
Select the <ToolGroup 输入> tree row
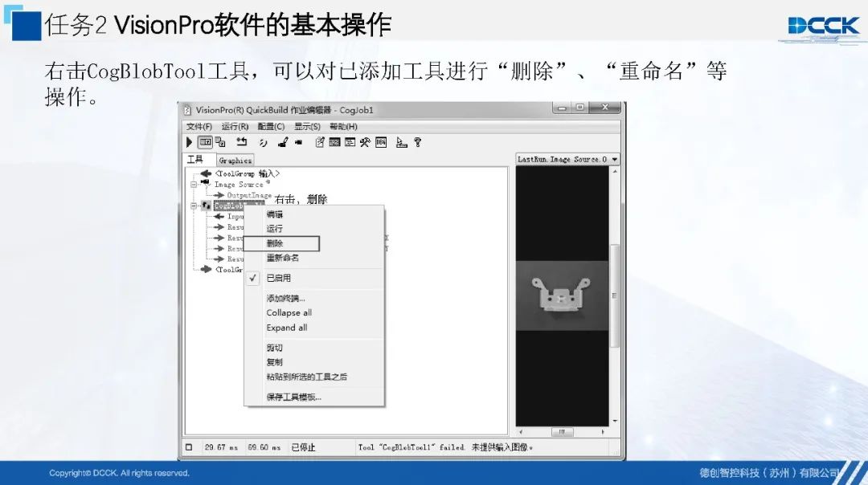point(247,173)
